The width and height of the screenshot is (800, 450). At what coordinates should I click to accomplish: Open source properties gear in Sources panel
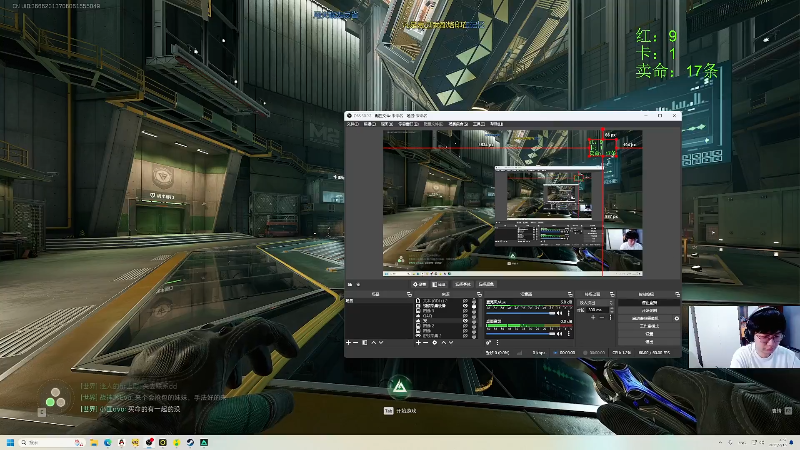click(435, 343)
